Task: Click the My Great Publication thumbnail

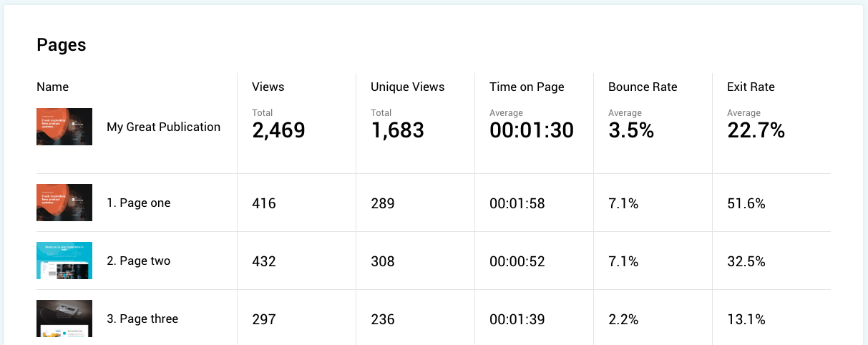Action: (64, 127)
